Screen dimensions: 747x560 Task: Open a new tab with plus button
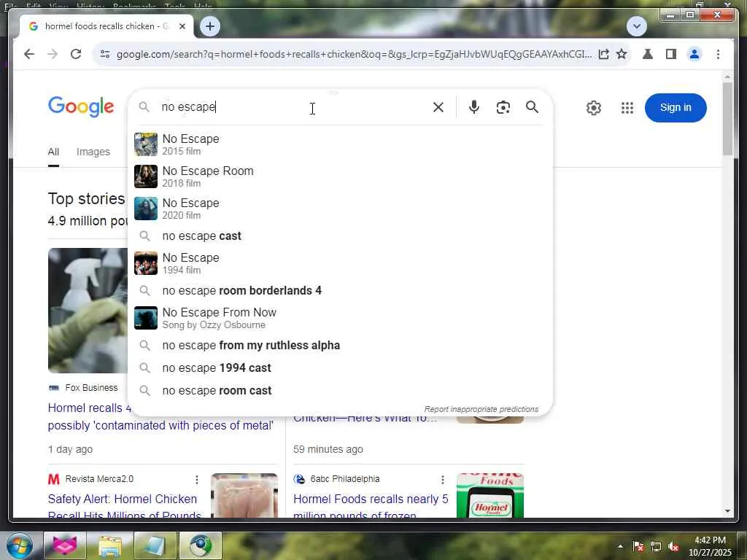[210, 26]
